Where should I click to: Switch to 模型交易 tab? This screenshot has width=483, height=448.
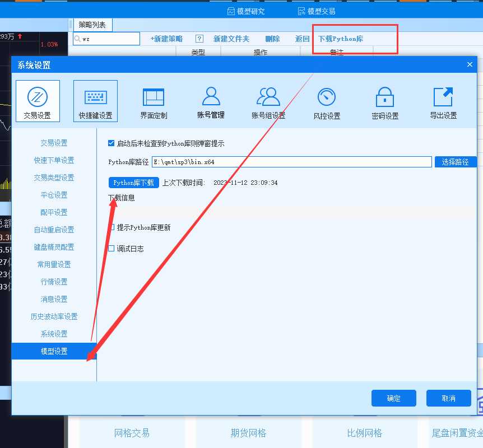317,11
